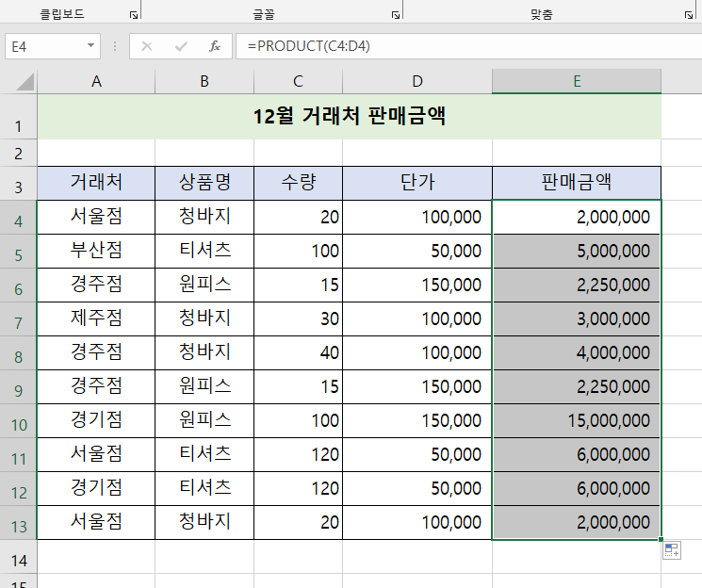
Task: Click the '판매금액' header cell
Action: [x=577, y=183]
